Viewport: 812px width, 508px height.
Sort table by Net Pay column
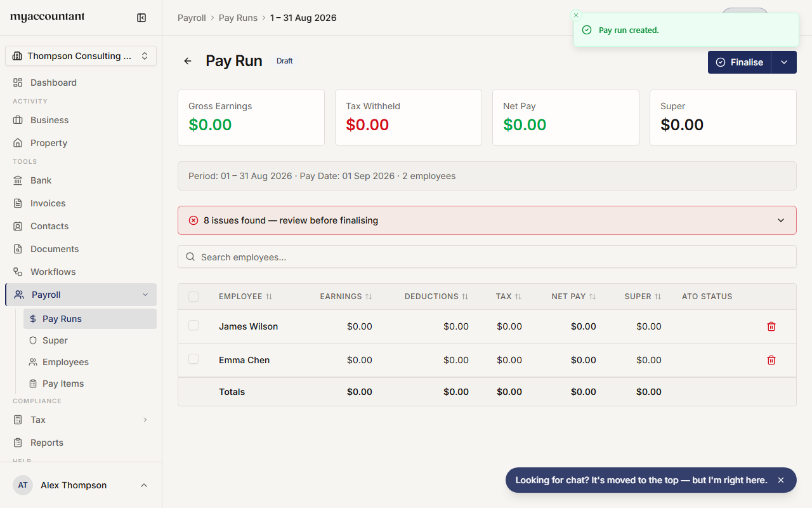[x=573, y=297]
